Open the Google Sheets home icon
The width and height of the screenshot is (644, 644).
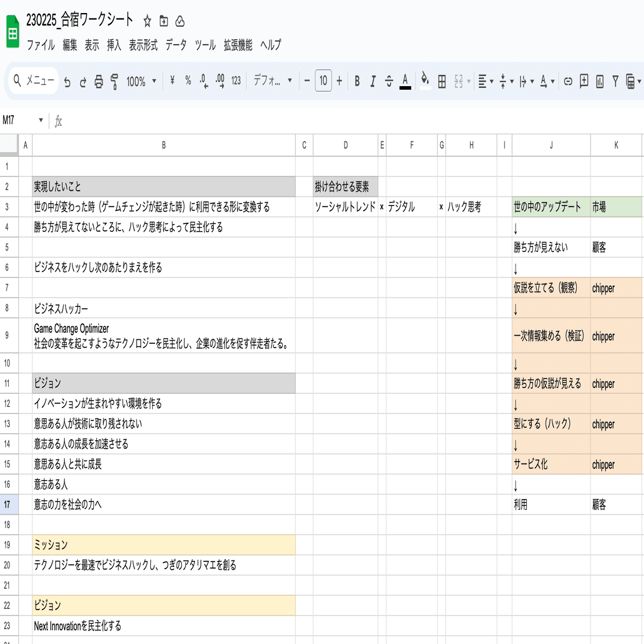click(12, 31)
